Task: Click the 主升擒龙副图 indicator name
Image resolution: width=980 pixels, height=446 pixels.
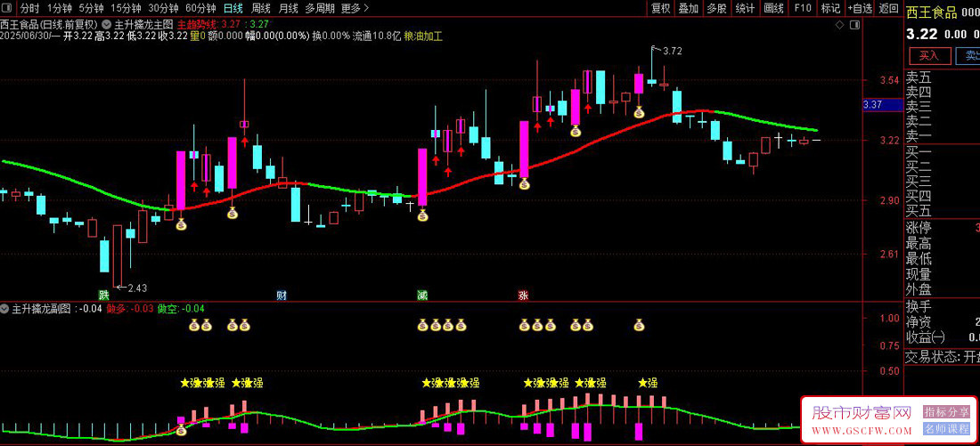Action: [41, 309]
